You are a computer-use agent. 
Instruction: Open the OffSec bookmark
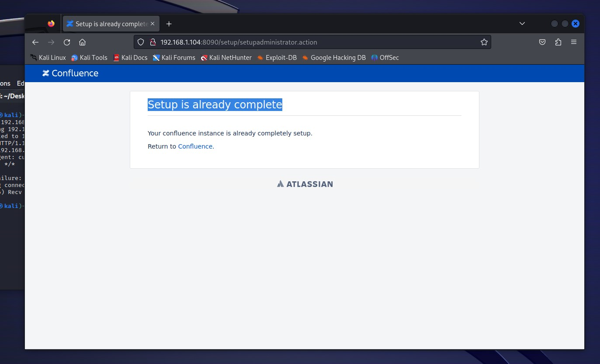pos(385,57)
